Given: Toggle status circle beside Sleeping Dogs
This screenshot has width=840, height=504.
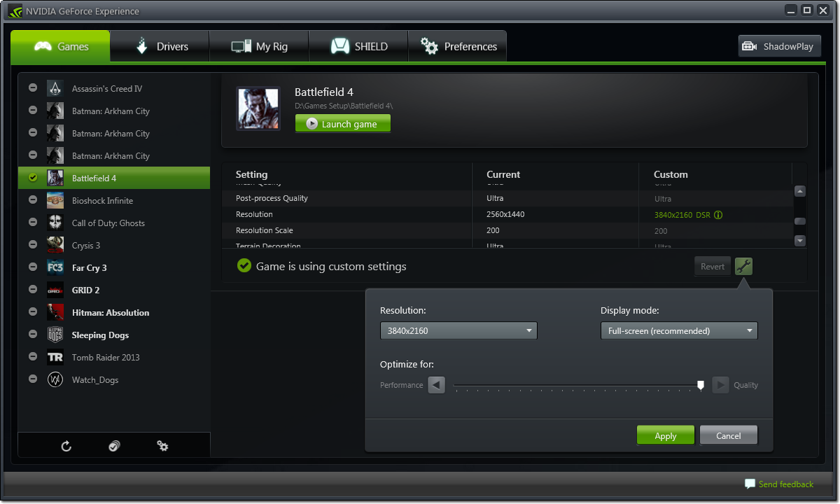Looking at the screenshot, I should tap(33, 335).
